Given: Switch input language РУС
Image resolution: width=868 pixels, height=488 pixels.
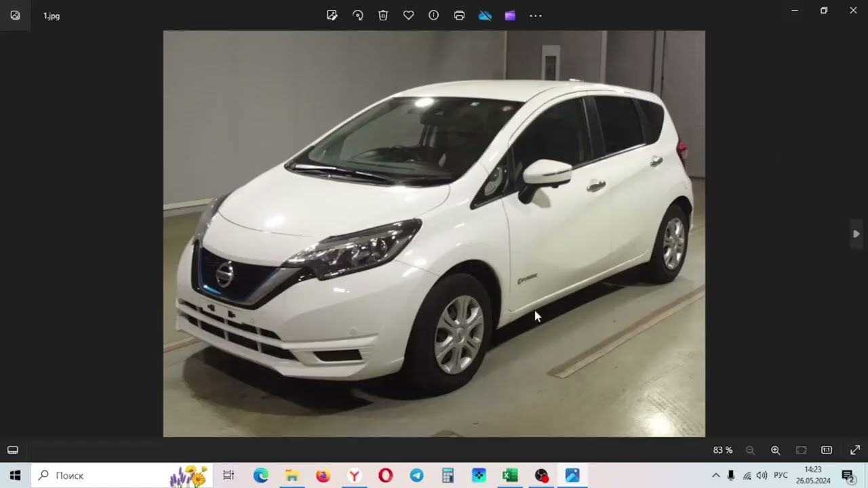Looking at the screenshot, I should 781,475.
